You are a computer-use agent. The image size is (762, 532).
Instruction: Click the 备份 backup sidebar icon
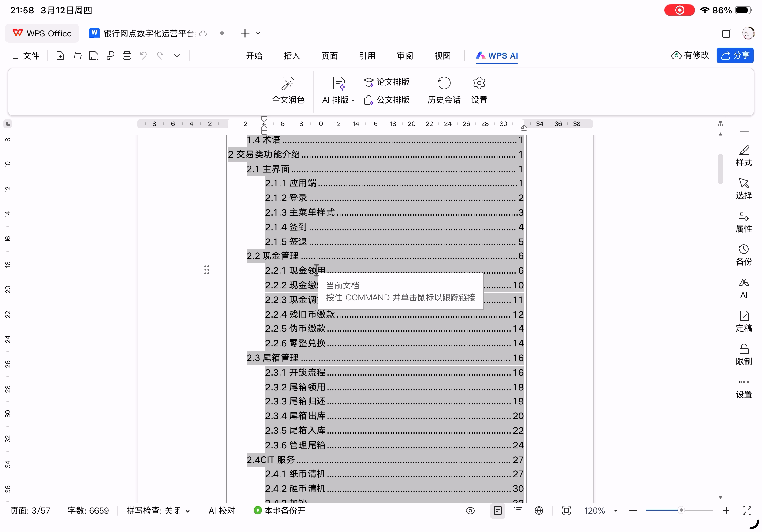tap(743, 249)
